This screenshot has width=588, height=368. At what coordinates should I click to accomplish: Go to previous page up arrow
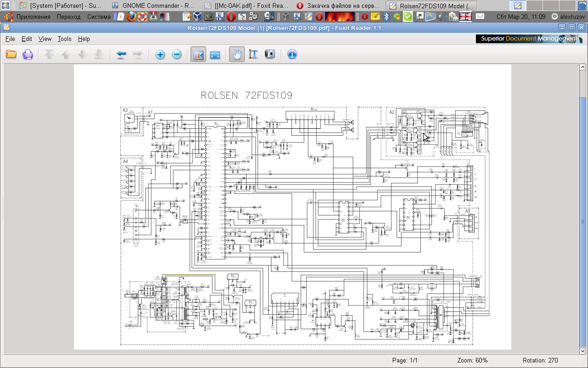point(66,54)
